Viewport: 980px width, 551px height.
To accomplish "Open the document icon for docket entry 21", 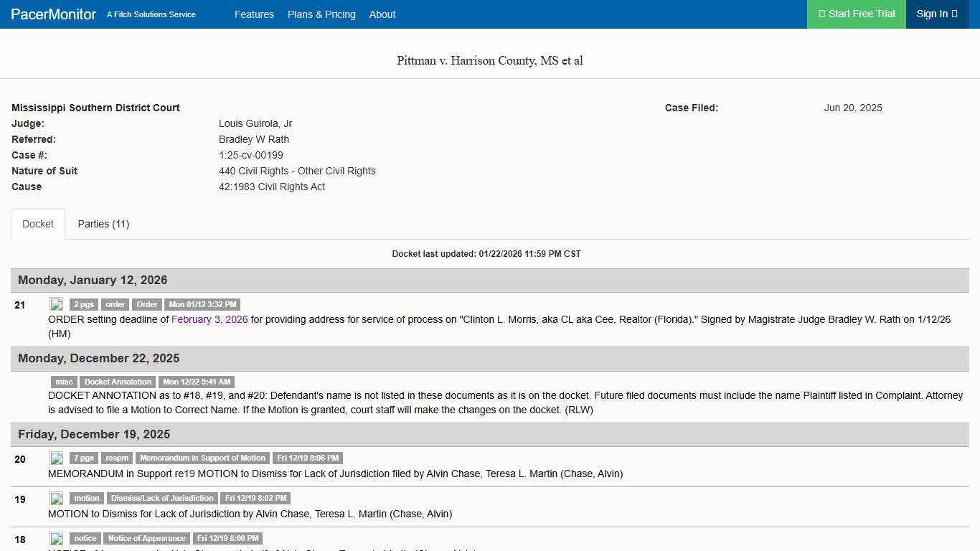I will pyautogui.click(x=57, y=303).
